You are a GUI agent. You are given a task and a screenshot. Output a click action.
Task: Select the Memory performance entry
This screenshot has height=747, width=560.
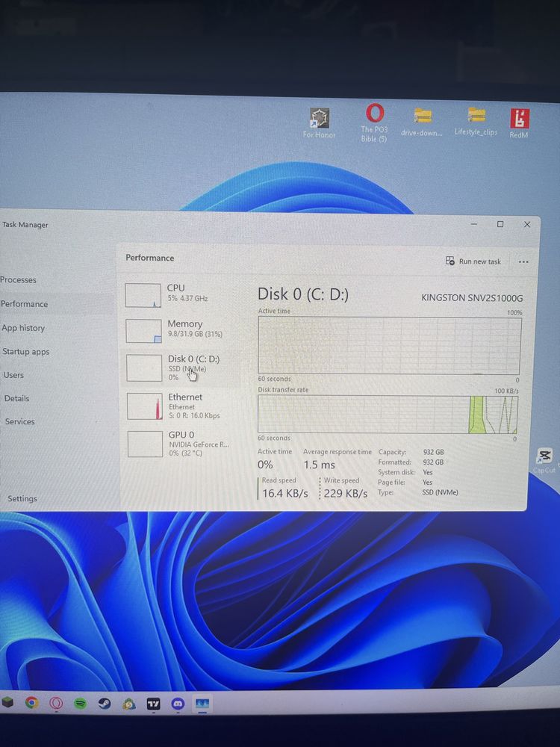point(184,330)
